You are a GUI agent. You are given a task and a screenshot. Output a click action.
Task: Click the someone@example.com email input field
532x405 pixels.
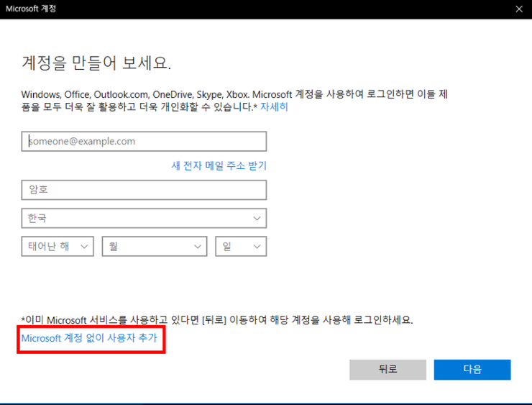(x=144, y=141)
